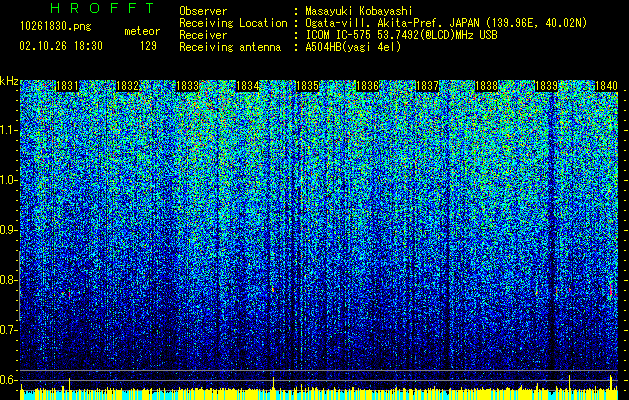Screen dimensions: 629x400
Task: Click the 'Receiving antenna' label
Action: (x=230, y=47)
